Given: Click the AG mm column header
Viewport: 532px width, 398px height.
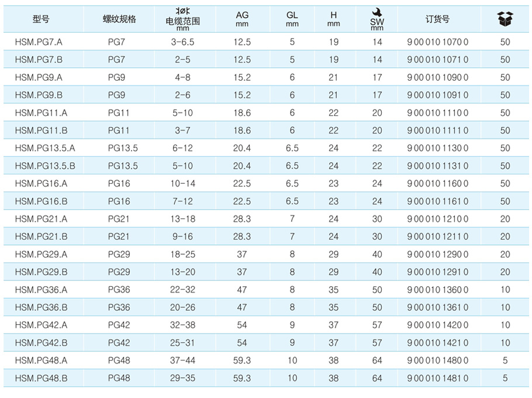Looking at the screenshot, I should (x=242, y=19).
